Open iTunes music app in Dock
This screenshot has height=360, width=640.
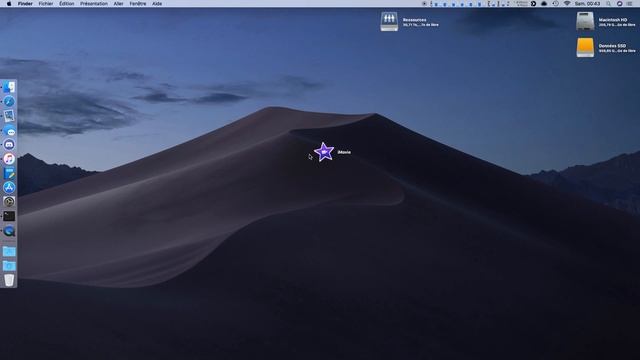tap(9, 159)
